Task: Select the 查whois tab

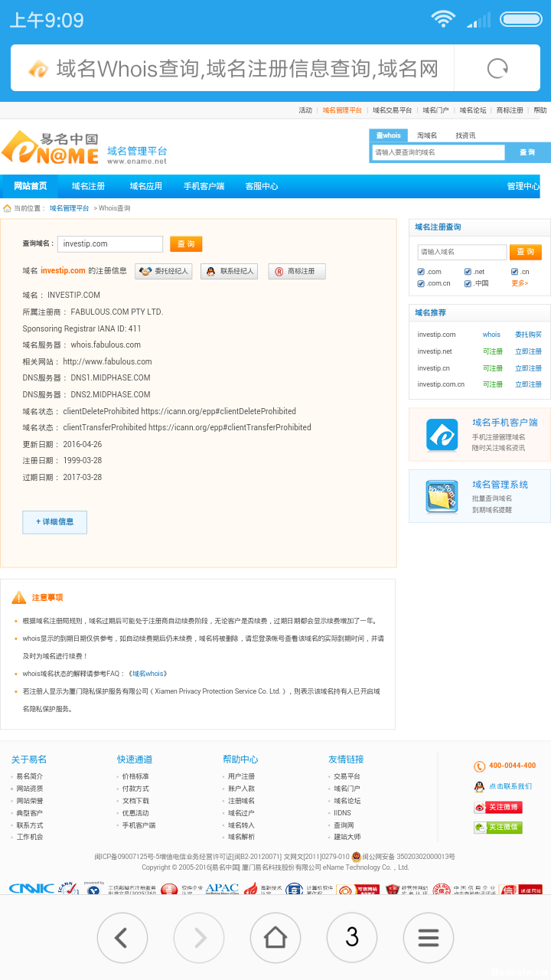Action: tap(388, 136)
